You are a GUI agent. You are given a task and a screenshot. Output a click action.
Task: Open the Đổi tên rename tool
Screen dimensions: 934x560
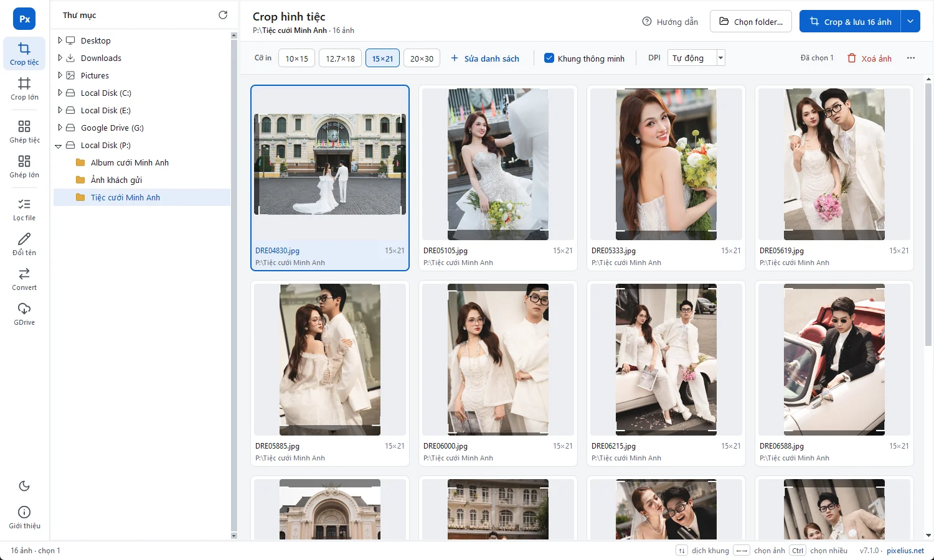tap(24, 244)
